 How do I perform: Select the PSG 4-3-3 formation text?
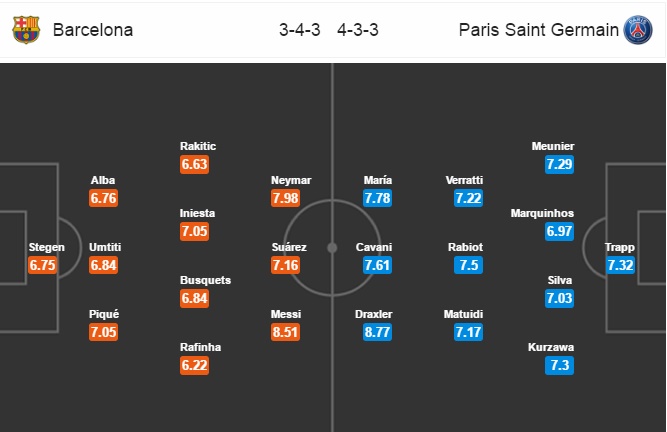358,30
